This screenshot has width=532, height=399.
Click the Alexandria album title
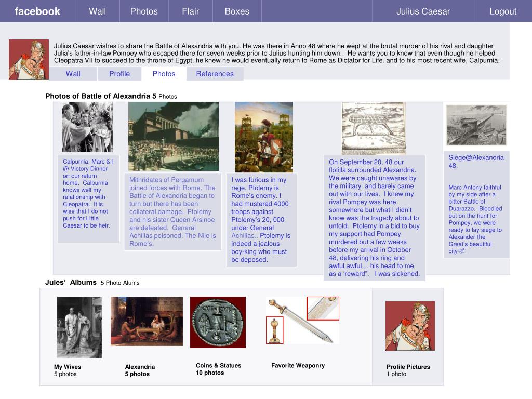[x=140, y=367]
